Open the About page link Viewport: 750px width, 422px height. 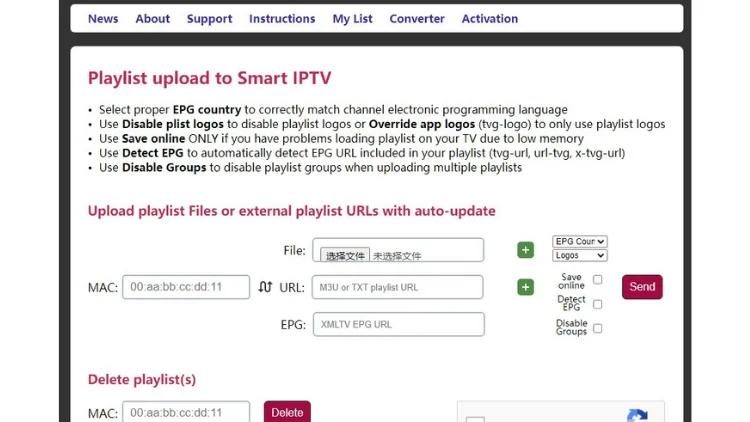click(x=153, y=19)
